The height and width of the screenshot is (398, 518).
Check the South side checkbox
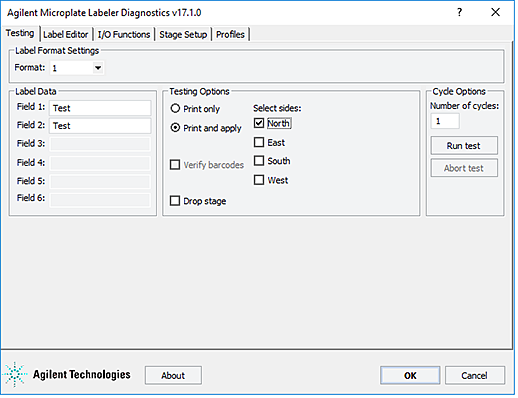point(259,161)
